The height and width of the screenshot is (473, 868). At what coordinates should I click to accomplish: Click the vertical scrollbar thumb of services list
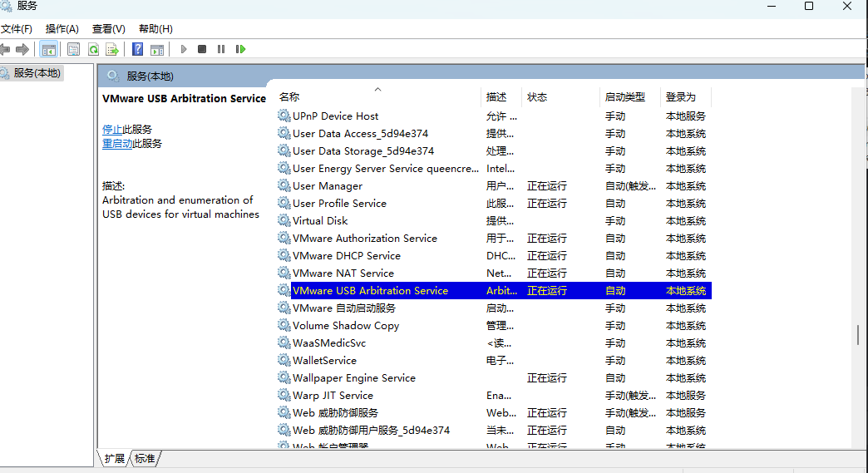[858, 335]
